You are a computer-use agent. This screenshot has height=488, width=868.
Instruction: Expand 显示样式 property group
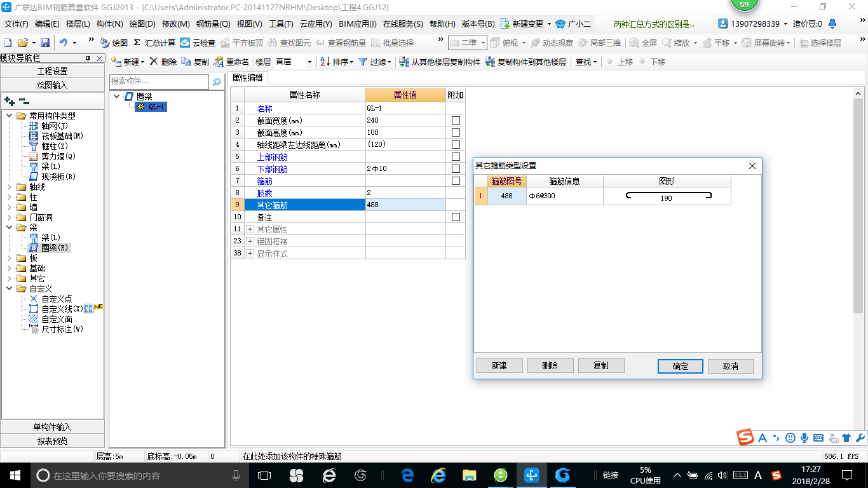click(x=250, y=254)
